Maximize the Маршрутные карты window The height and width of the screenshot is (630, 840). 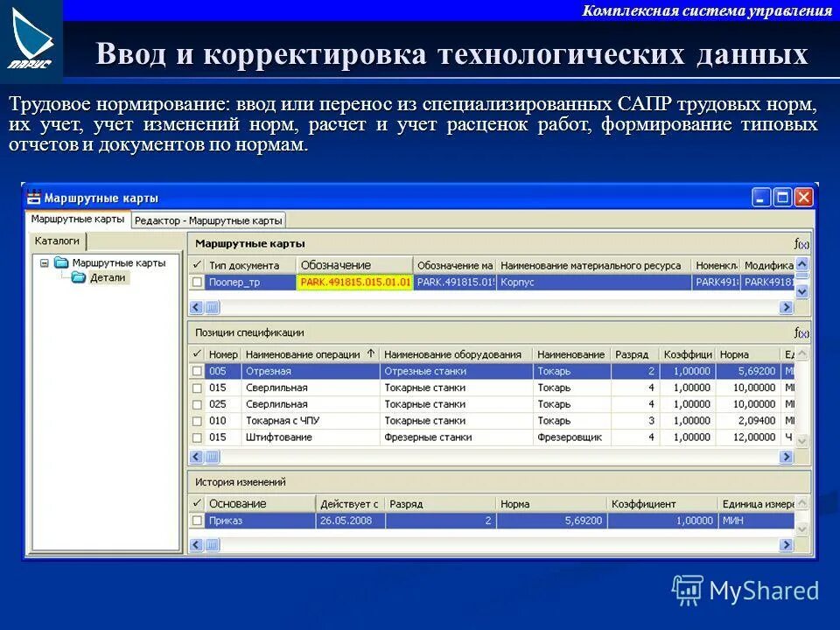[782, 197]
